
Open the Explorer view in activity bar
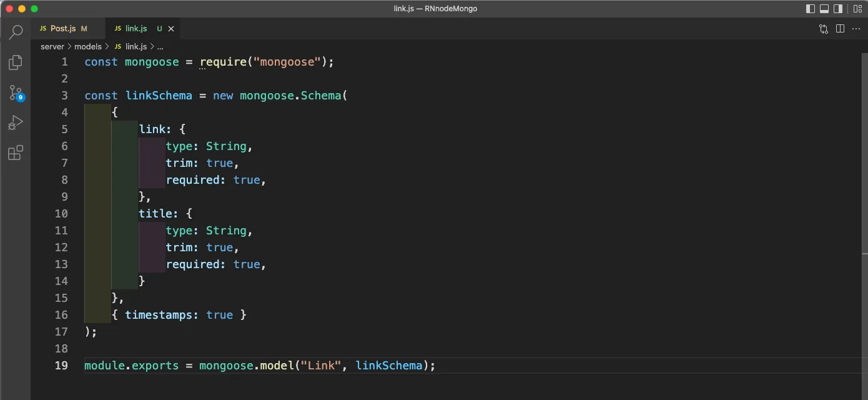tap(16, 62)
